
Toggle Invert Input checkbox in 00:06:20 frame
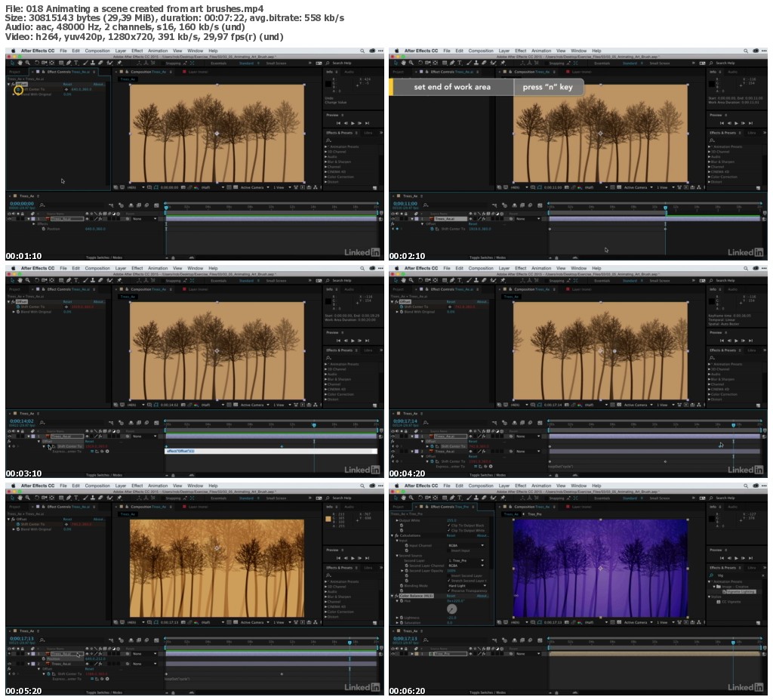[448, 550]
